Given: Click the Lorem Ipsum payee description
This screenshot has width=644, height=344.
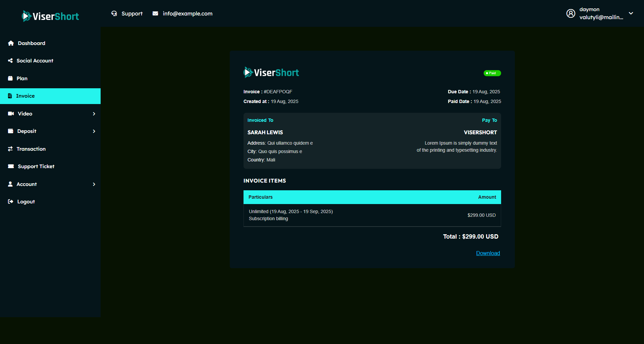Looking at the screenshot, I should 457,147.
